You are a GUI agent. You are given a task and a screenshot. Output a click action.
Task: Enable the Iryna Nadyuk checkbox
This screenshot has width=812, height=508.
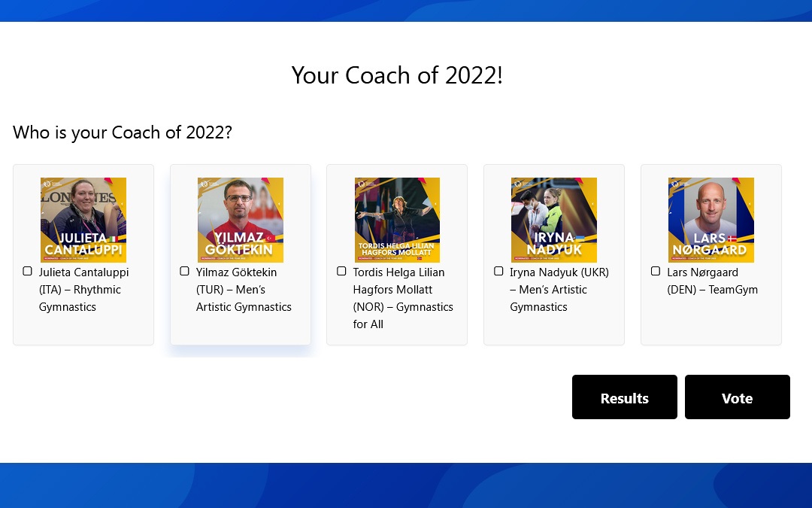498,271
